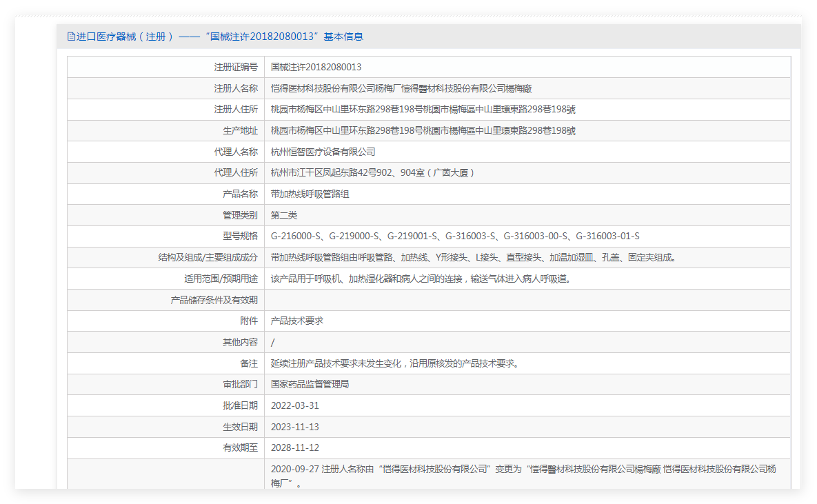Click the label 型号规格
The image size is (817, 504).
pyautogui.click(x=240, y=236)
